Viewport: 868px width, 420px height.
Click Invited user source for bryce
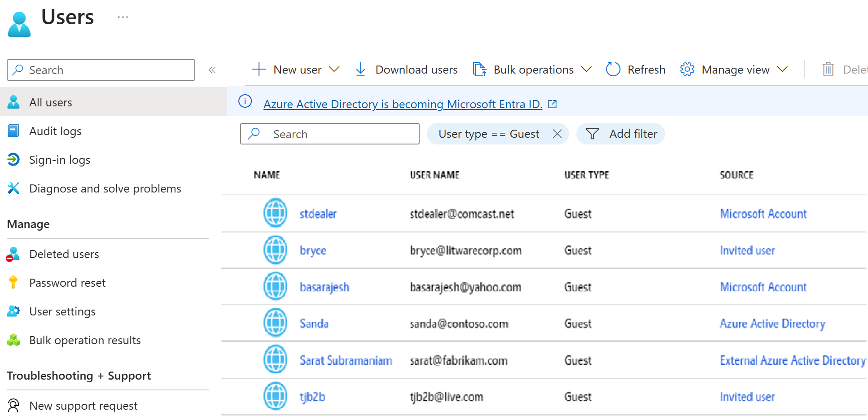tap(747, 250)
